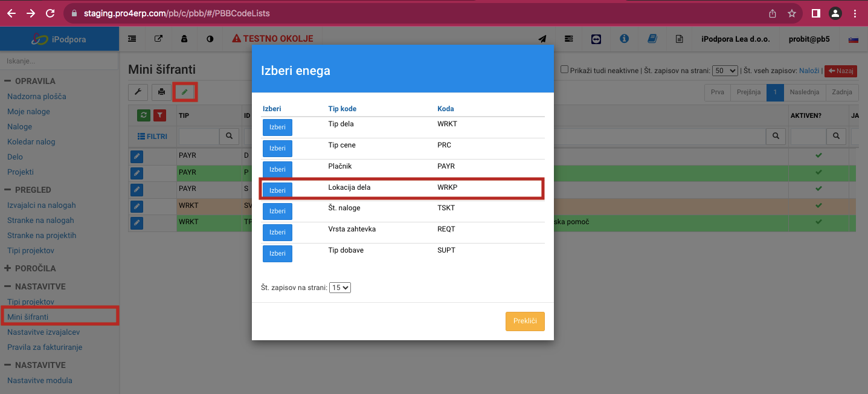Image resolution: width=868 pixels, height=394 pixels.
Task: Refresh table with green reload icon
Action: (144, 115)
